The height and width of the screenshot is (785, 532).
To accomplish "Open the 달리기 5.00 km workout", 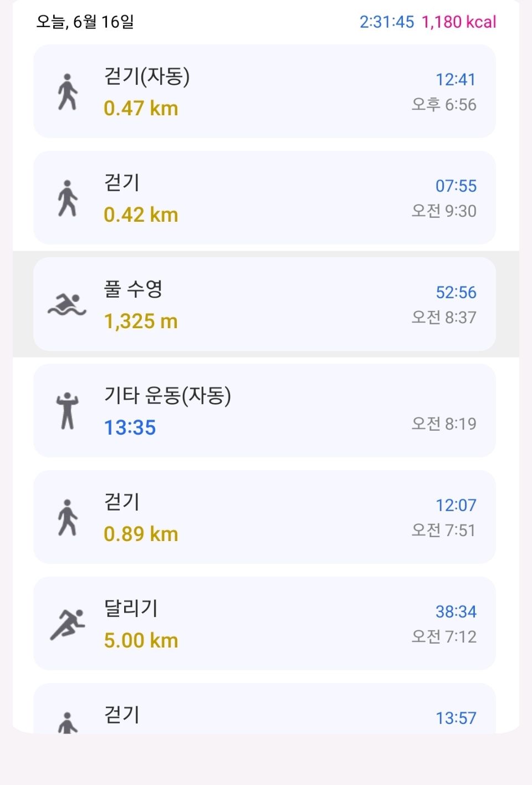I will click(264, 624).
